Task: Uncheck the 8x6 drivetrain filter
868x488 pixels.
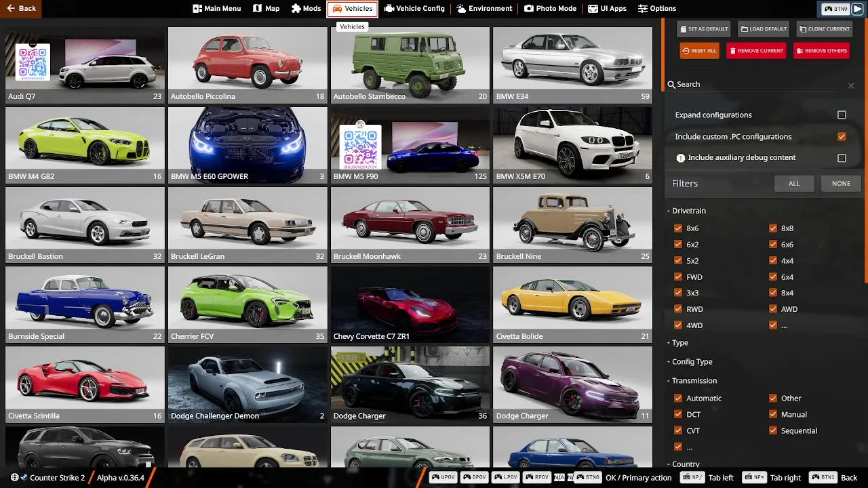Action: pos(678,228)
